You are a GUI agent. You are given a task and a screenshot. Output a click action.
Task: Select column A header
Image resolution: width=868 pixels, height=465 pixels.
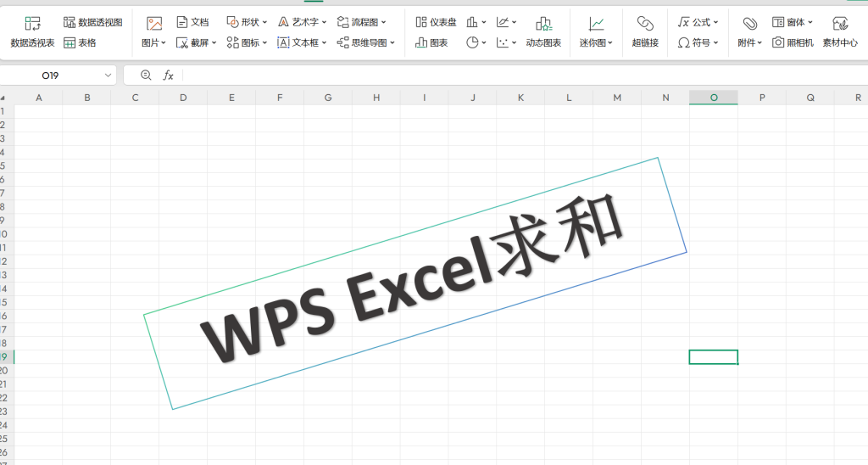[x=39, y=98]
